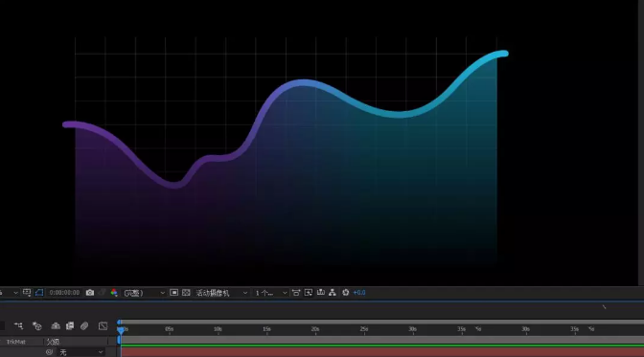Image resolution: width=644 pixels, height=357 pixels.
Task: Click the 10s mark on time ruler
Action: click(x=218, y=329)
